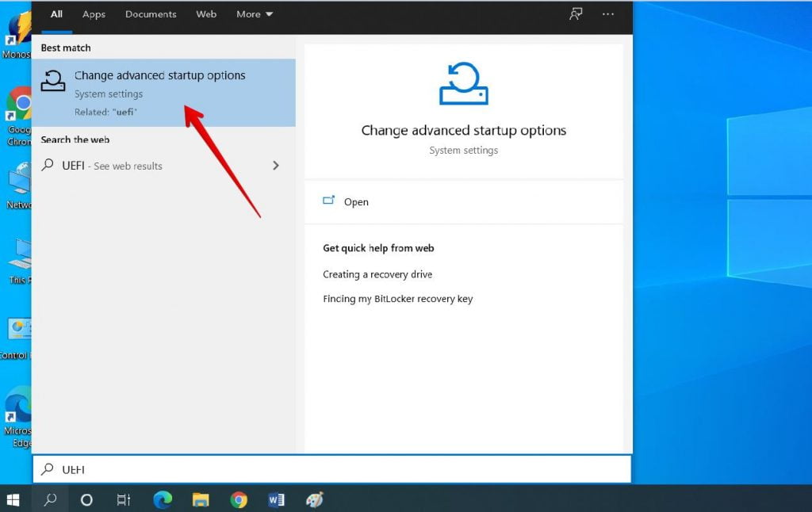Click the Related: "uefi" text
The width and height of the screenshot is (812, 512).
pyautogui.click(x=105, y=112)
